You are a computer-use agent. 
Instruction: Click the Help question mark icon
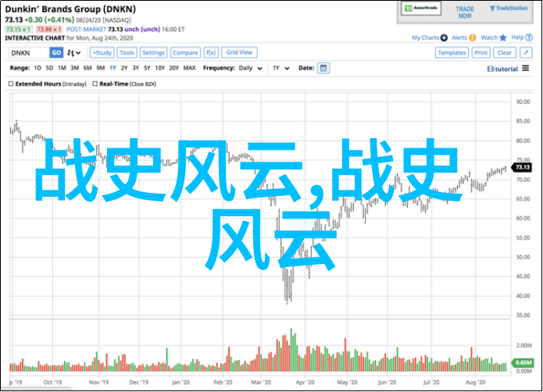pyautogui.click(x=530, y=37)
